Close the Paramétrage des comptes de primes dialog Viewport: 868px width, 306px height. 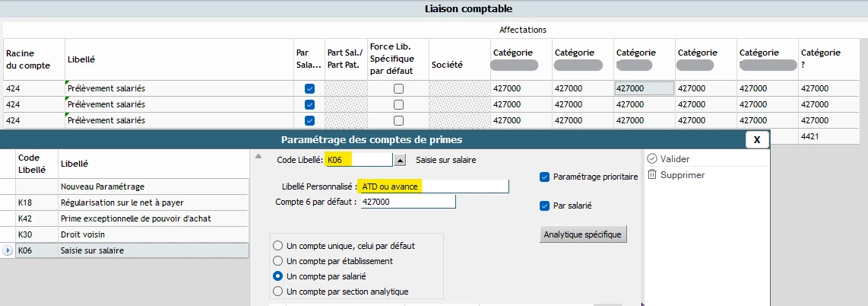pyautogui.click(x=756, y=139)
